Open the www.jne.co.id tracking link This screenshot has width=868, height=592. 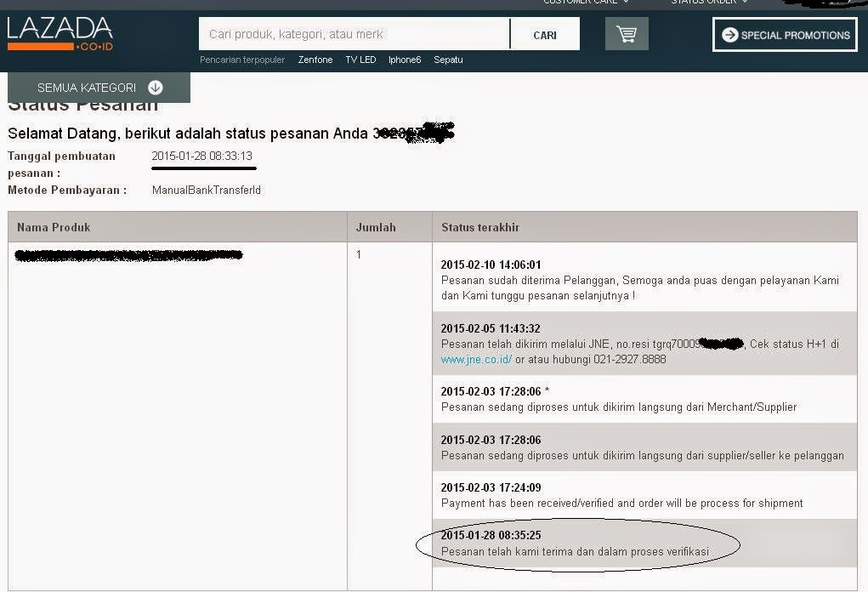(x=476, y=360)
